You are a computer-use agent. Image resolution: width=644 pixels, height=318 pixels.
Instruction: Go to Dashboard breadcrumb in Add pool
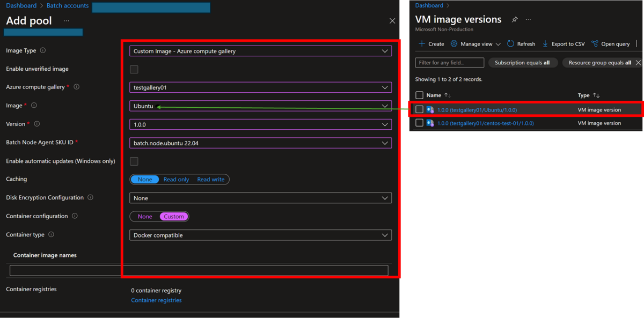tap(21, 5)
